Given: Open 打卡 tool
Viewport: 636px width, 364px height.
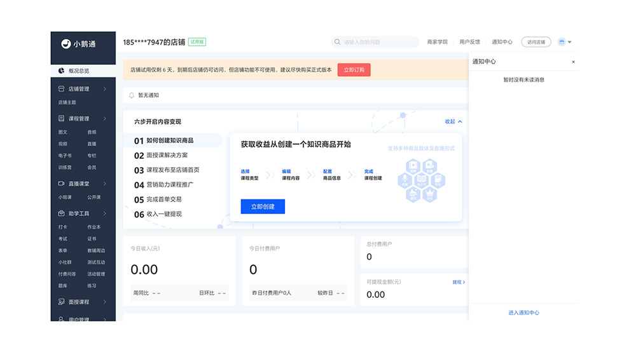Looking at the screenshot, I should [x=62, y=227].
